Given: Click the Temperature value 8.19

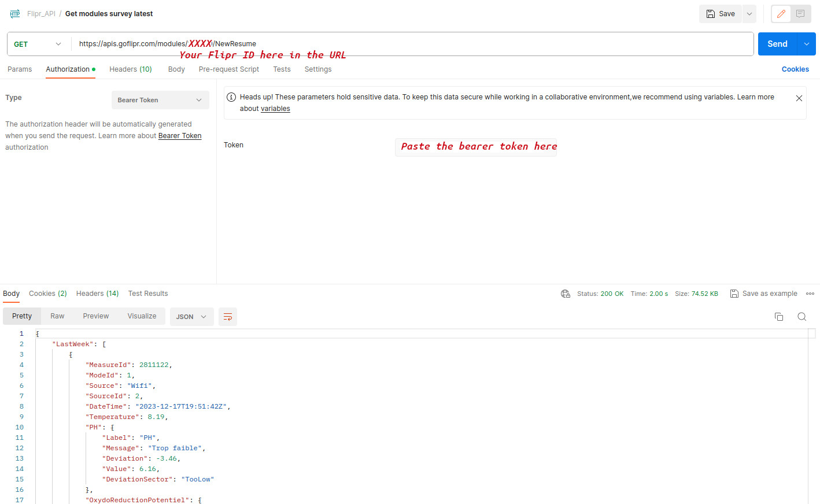Looking at the screenshot, I should (x=156, y=417).
